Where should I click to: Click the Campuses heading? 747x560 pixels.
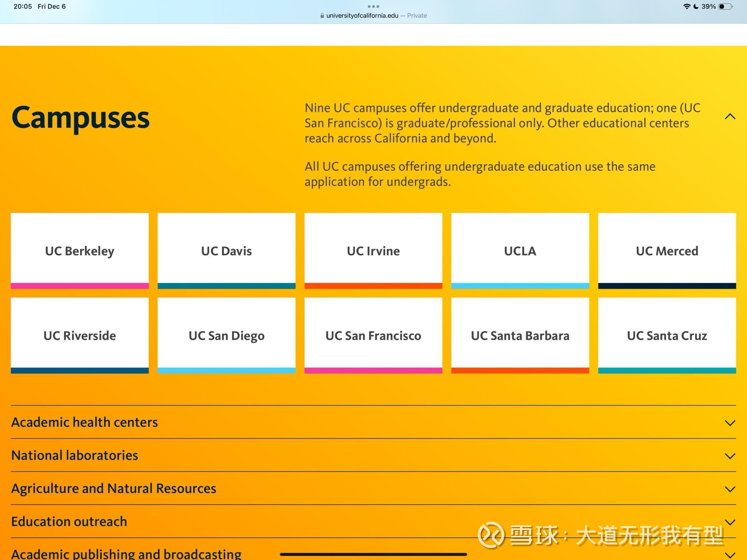81,118
